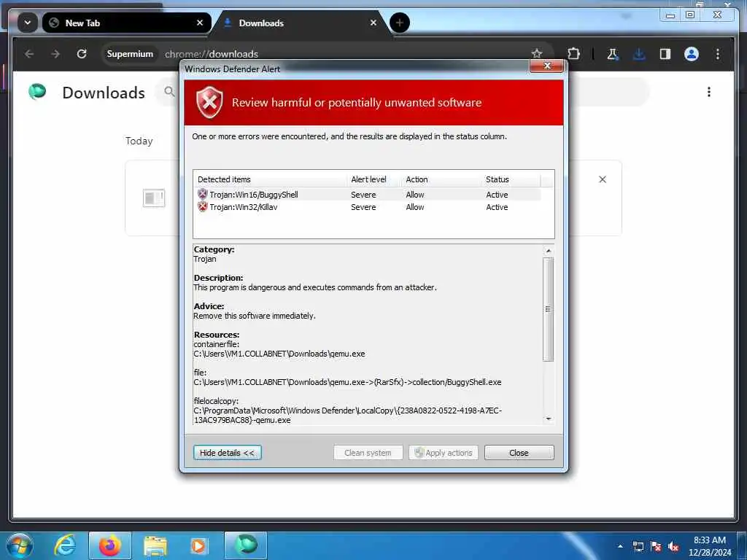Select the Trojan:Win16/BuggyShell row
This screenshot has width=747, height=560.
(367, 194)
